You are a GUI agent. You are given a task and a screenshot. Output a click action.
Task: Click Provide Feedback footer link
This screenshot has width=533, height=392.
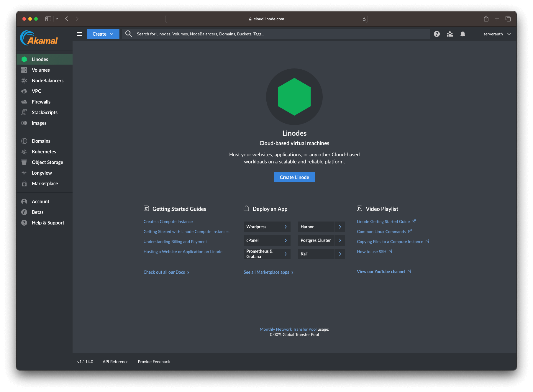click(154, 362)
